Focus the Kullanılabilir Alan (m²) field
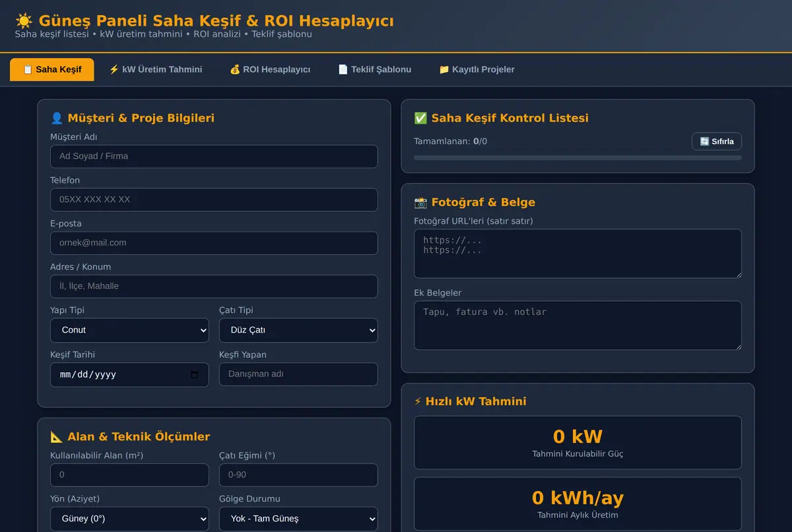Screen dimensions: 792x532 click(x=129, y=475)
